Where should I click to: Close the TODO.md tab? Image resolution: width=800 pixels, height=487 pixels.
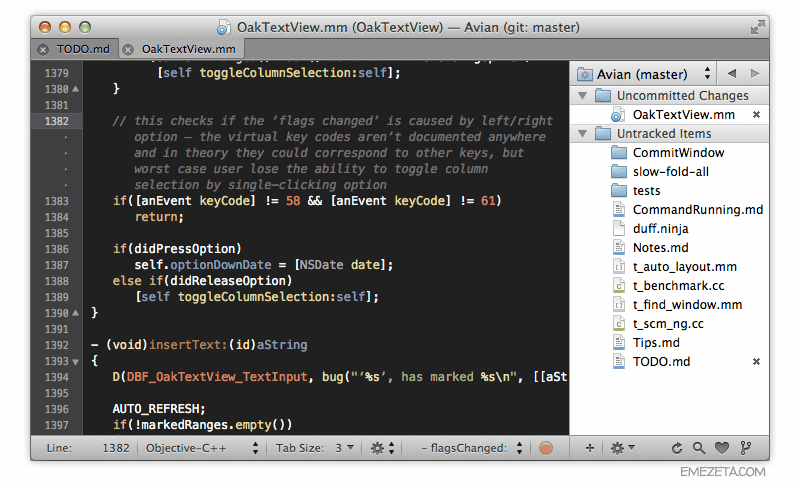(43, 49)
